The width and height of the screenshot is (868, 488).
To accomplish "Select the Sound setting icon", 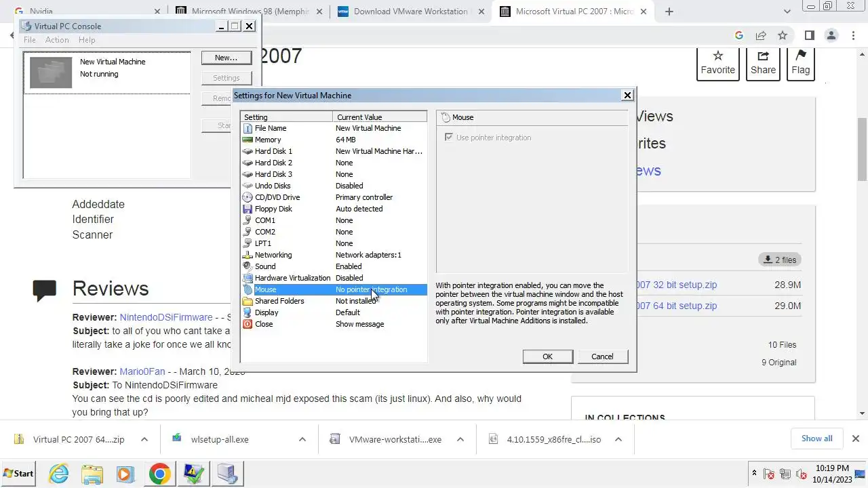I will [x=248, y=266].
